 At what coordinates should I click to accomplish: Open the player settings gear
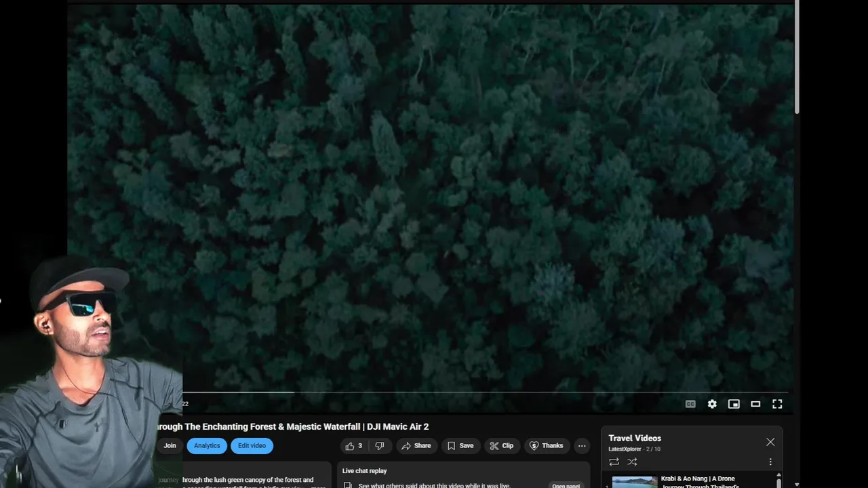[712, 404]
